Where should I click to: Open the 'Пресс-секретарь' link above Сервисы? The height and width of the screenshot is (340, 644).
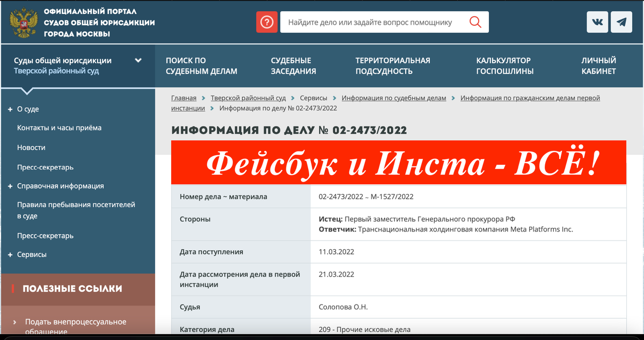[45, 235]
